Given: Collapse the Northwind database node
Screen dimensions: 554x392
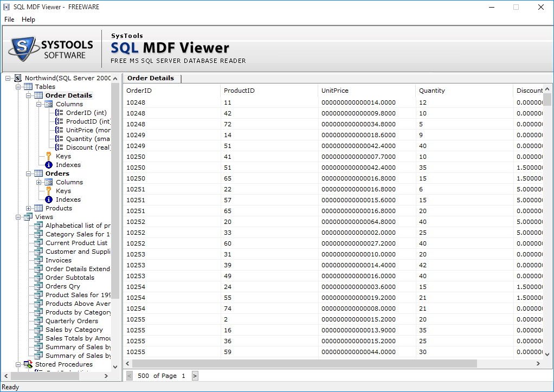Looking at the screenshot, I should click(x=8, y=78).
